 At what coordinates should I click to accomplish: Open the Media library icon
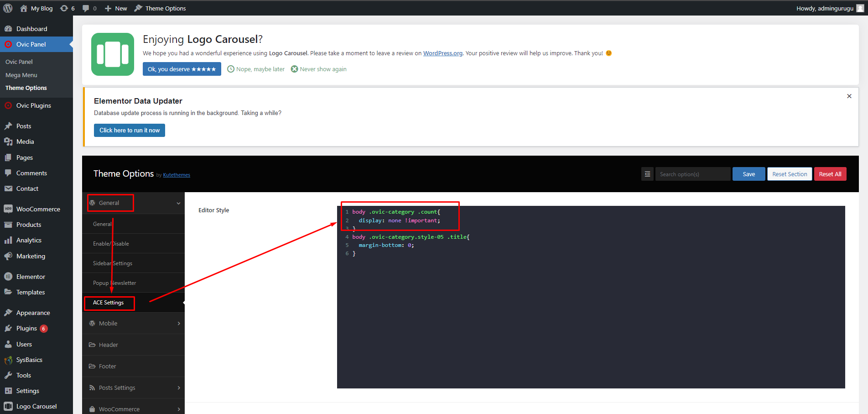pyautogui.click(x=8, y=141)
